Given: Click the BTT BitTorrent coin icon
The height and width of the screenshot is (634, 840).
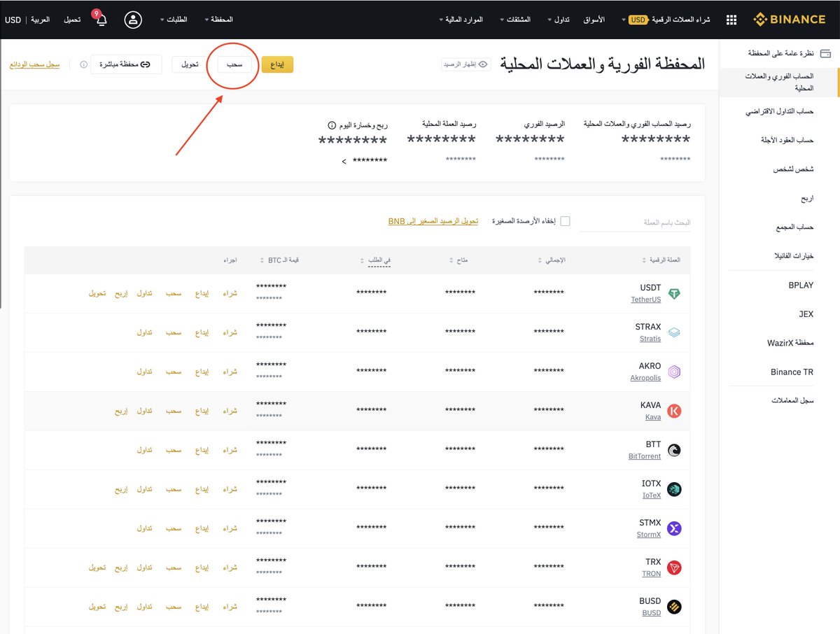Looking at the screenshot, I should (x=674, y=451).
